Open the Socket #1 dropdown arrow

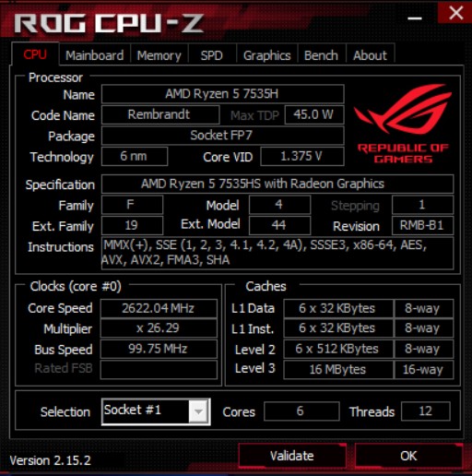pos(198,411)
